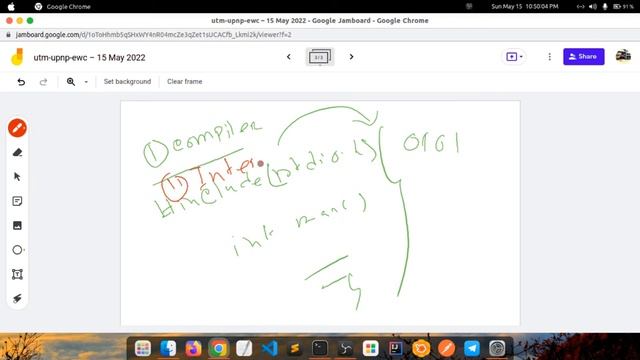
Task: Open Sublime Text from the dock
Action: click(x=295, y=348)
